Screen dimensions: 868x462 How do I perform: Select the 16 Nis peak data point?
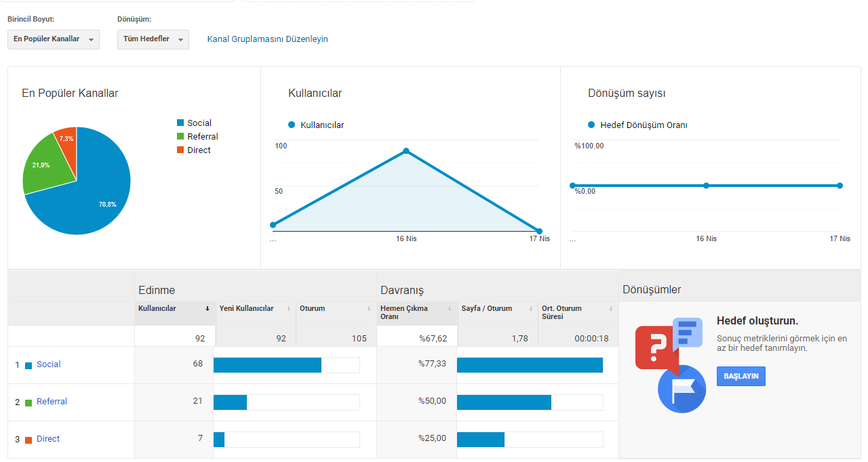point(406,150)
